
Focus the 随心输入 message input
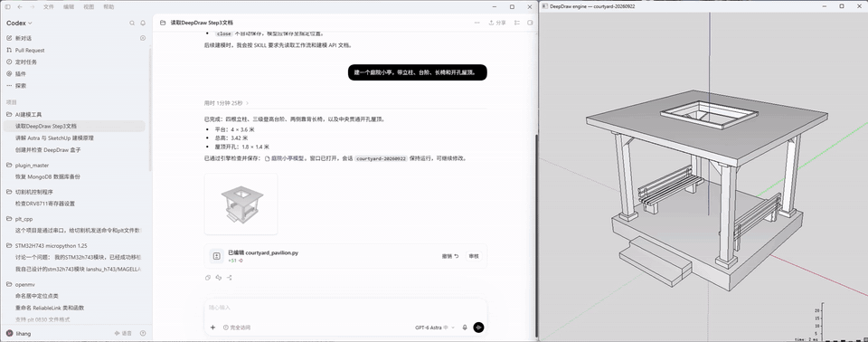pyautogui.click(x=345, y=308)
